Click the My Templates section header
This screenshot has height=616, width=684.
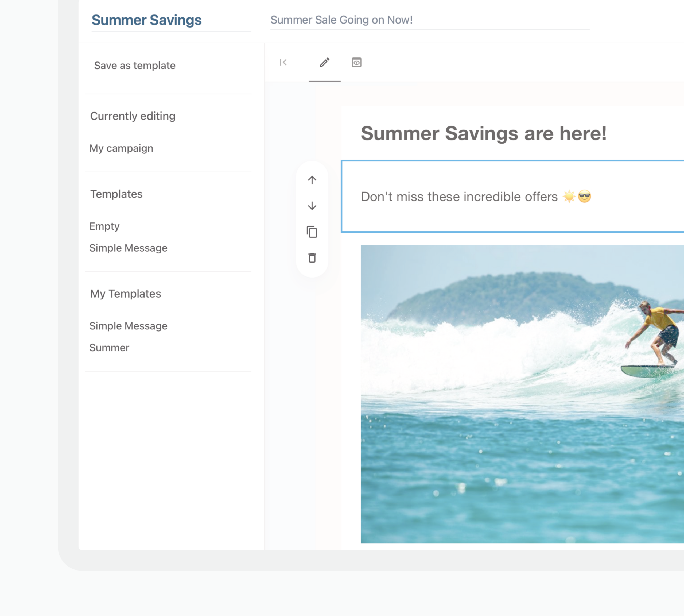point(126,294)
